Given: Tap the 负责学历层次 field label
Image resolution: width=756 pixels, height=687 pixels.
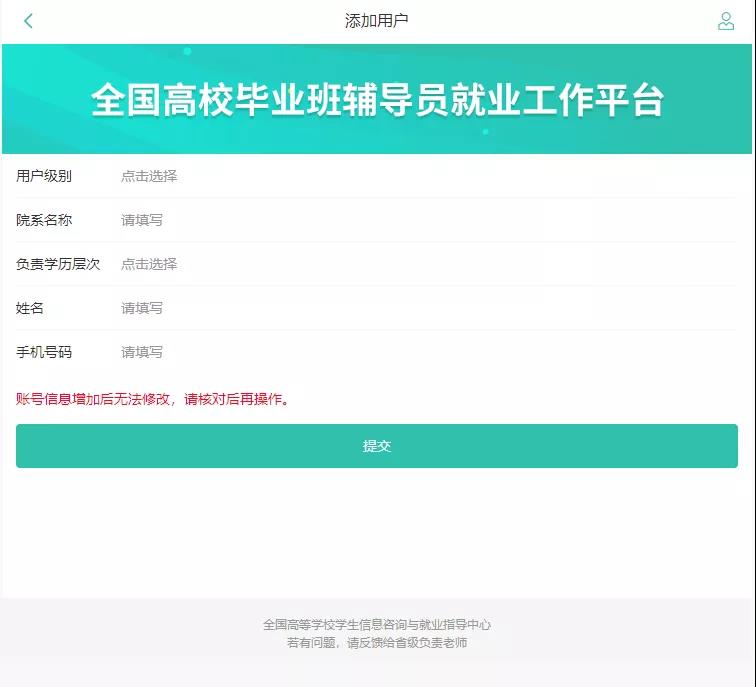Looking at the screenshot, I should click(58, 264).
